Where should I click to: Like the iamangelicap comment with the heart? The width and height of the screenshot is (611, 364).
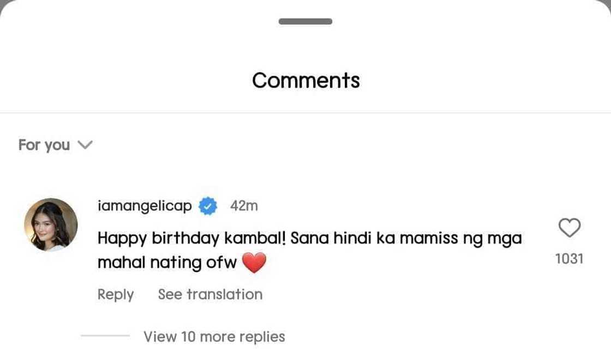(570, 228)
